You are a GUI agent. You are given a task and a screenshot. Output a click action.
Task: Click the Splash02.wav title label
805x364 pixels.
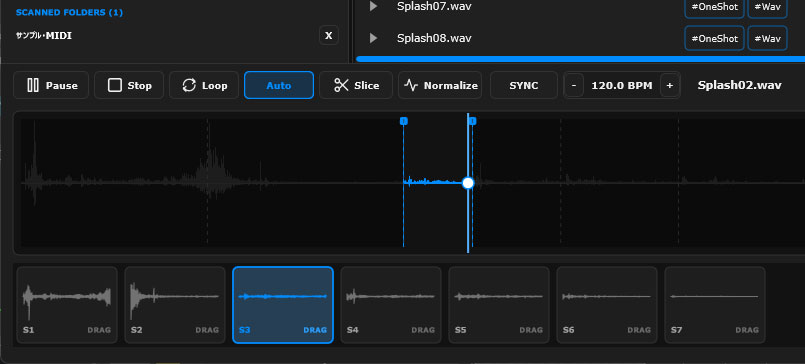[739, 85]
